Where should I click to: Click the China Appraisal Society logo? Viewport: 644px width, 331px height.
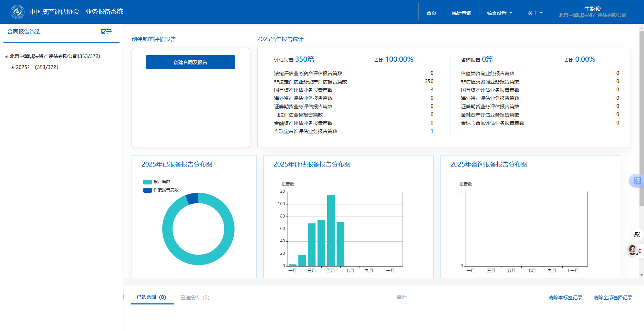(17, 12)
